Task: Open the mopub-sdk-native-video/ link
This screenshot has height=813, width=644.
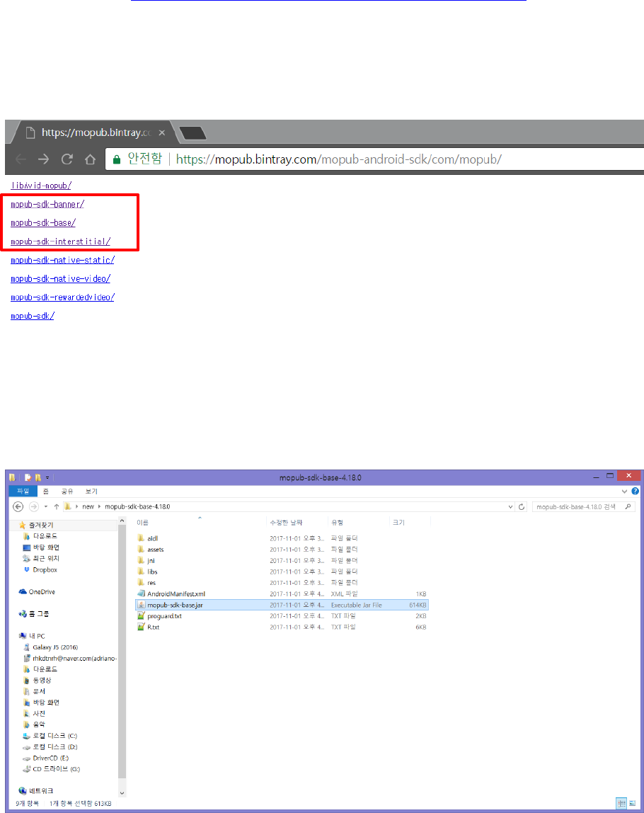Action: point(61,279)
